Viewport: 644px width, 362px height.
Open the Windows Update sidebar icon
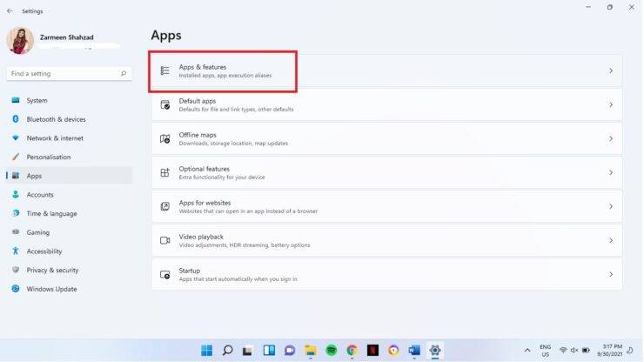click(16, 289)
